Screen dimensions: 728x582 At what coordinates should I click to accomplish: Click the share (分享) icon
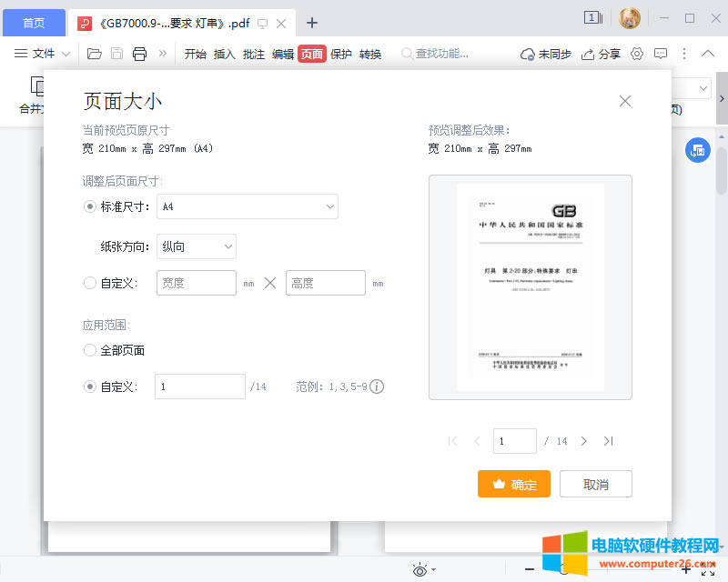[588, 54]
